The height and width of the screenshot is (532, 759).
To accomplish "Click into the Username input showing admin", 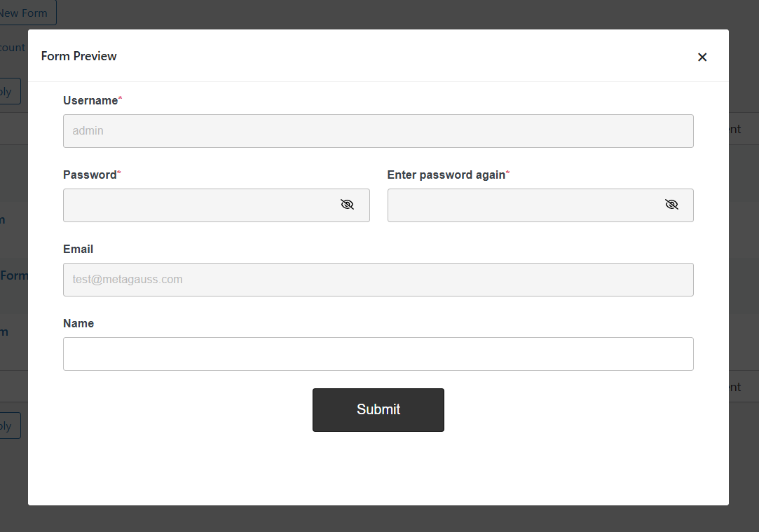I will (x=378, y=130).
